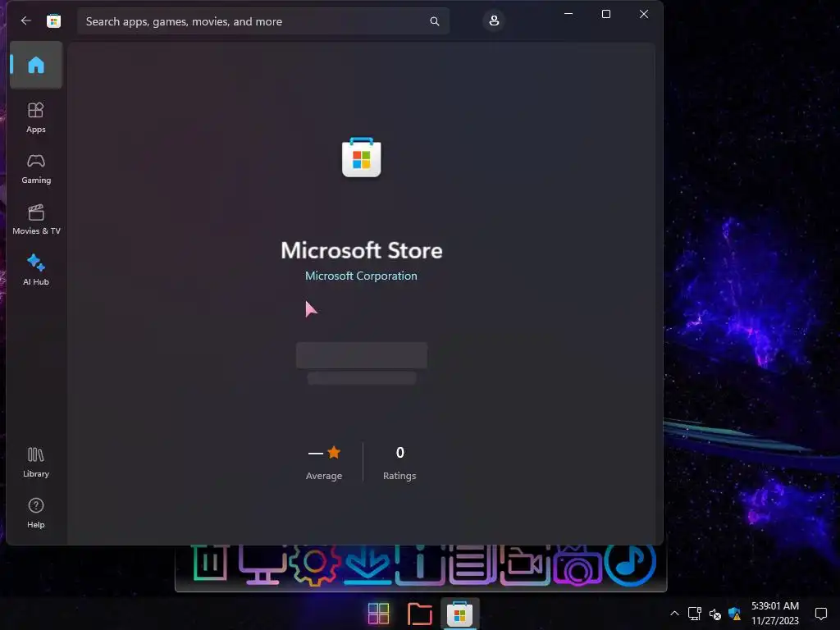Close the Microsoft Store window

[644, 14]
